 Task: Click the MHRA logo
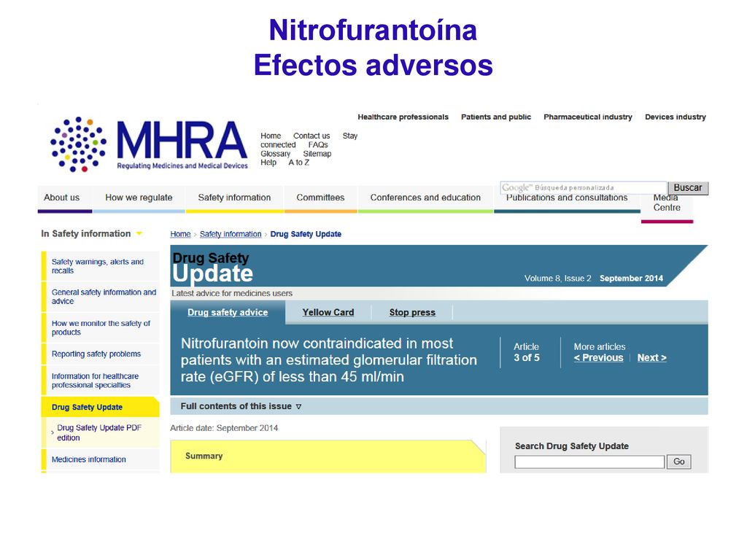149,144
